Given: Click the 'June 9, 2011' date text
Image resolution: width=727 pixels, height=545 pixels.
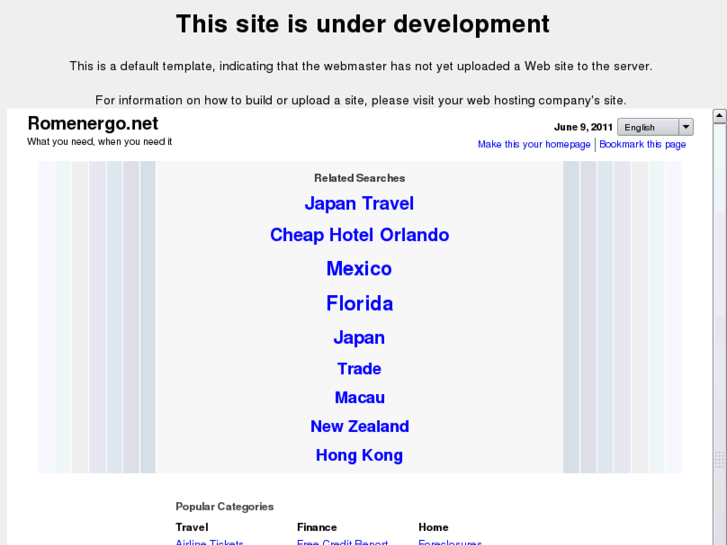Looking at the screenshot, I should (583, 127).
